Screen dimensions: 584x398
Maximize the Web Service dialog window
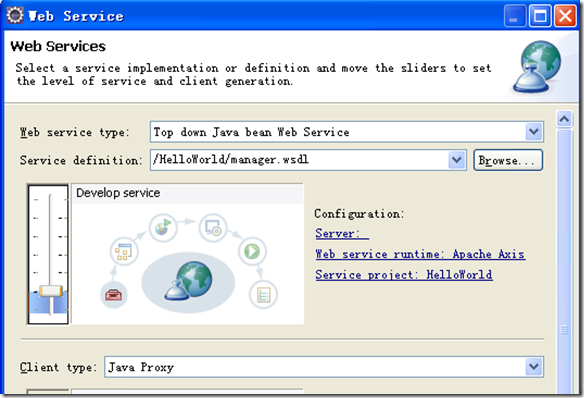point(540,16)
